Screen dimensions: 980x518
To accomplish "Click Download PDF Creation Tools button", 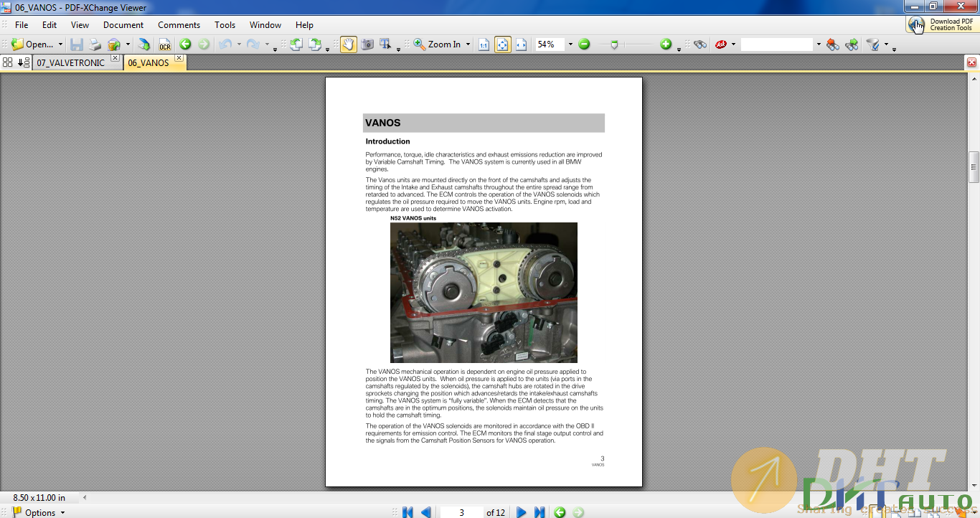I will click(942, 25).
